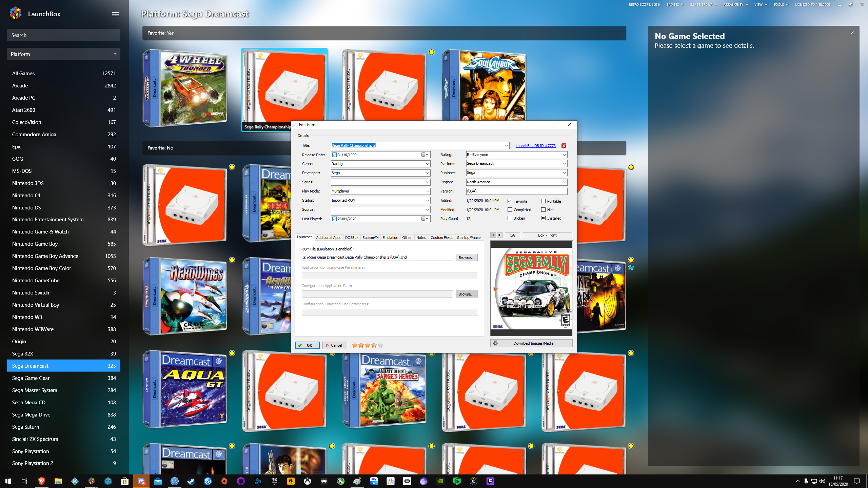Toggle the Release Date enabled checkbox
This screenshot has width=868, height=488.
coord(334,155)
